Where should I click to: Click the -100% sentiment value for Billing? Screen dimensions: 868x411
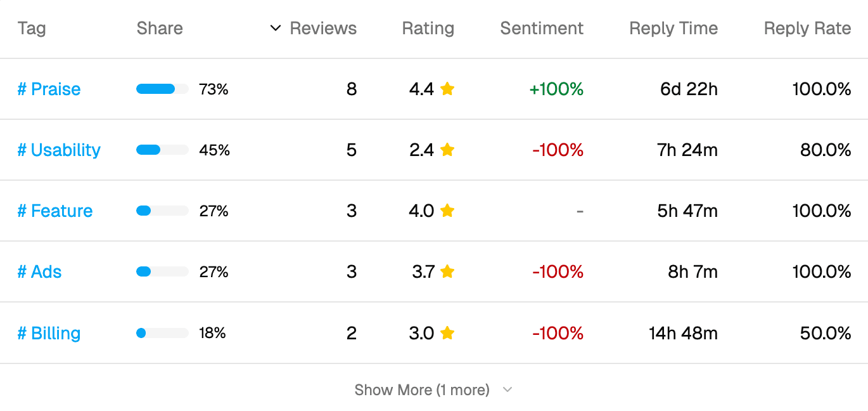(557, 332)
